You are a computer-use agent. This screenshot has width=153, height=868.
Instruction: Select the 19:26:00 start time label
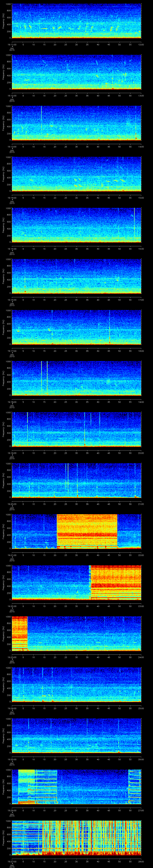click(x=12, y=810)
